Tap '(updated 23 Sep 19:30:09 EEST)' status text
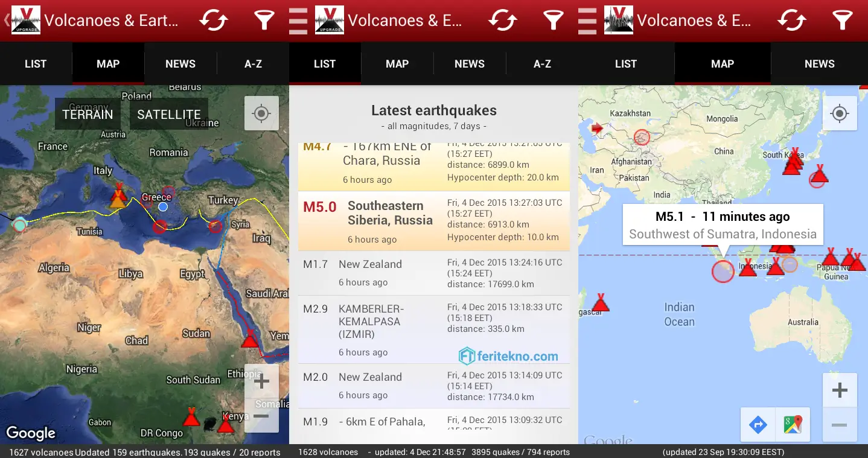This screenshot has width=868, height=458. pos(723,452)
